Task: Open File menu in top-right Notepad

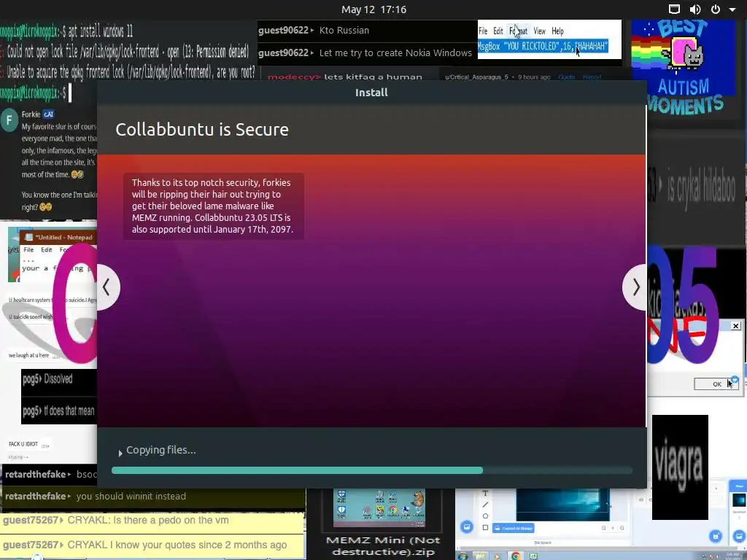Action: pyautogui.click(x=483, y=31)
